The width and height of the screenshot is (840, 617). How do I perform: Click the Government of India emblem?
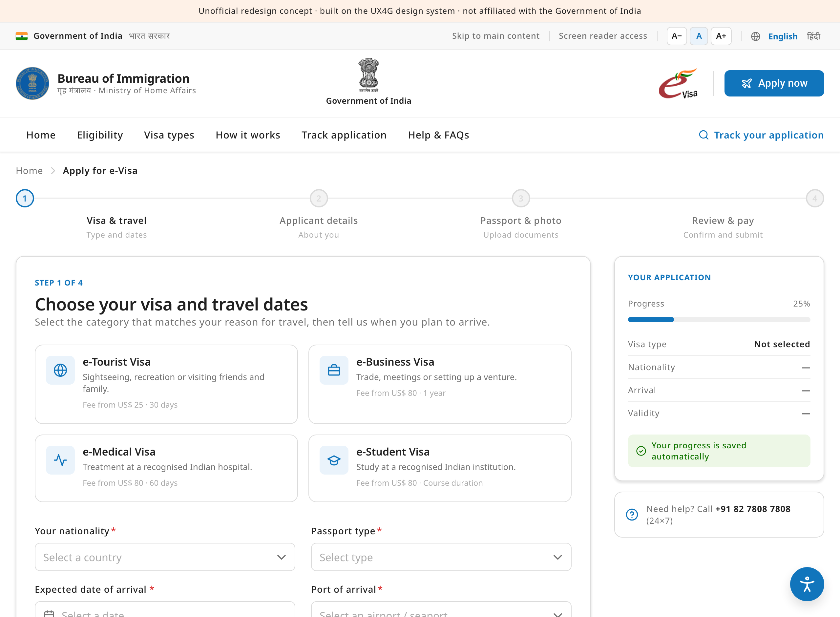[x=368, y=75]
